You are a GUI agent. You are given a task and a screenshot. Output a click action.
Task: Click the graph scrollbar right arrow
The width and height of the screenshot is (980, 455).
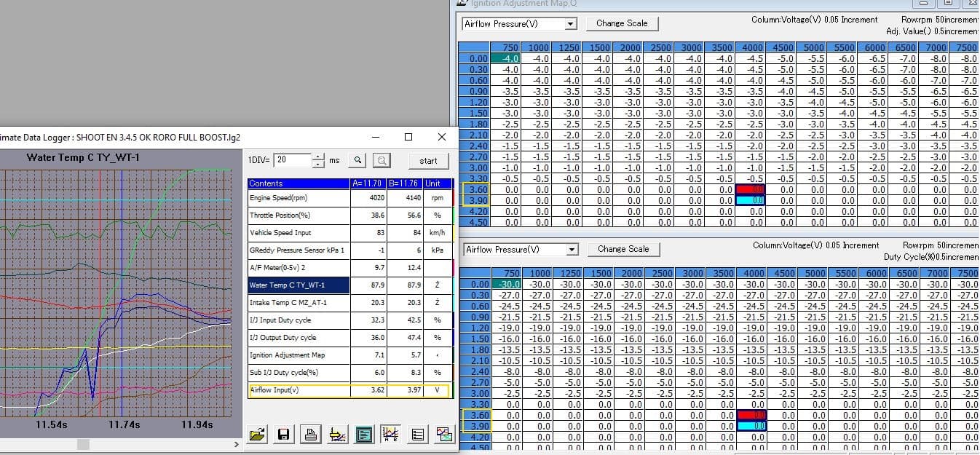click(x=236, y=444)
